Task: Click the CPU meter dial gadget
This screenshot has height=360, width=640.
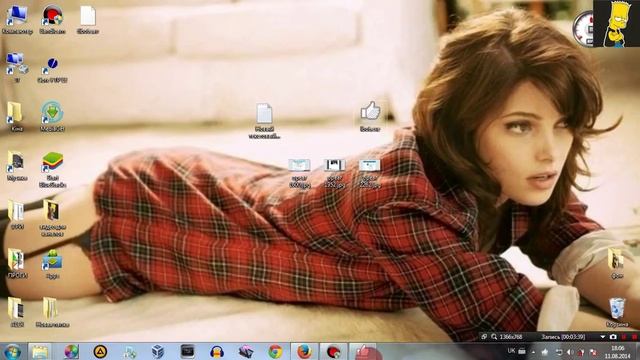Action: click(583, 29)
